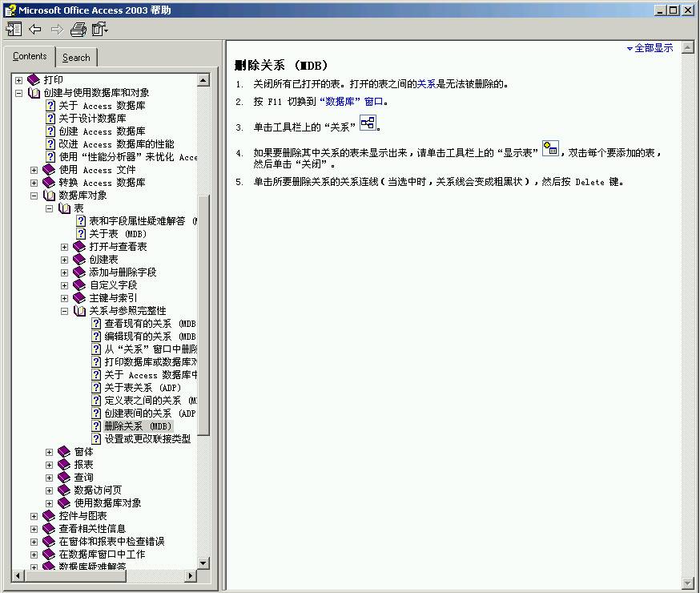Expand the 查询 node
The height and width of the screenshot is (593, 700).
coord(49,478)
